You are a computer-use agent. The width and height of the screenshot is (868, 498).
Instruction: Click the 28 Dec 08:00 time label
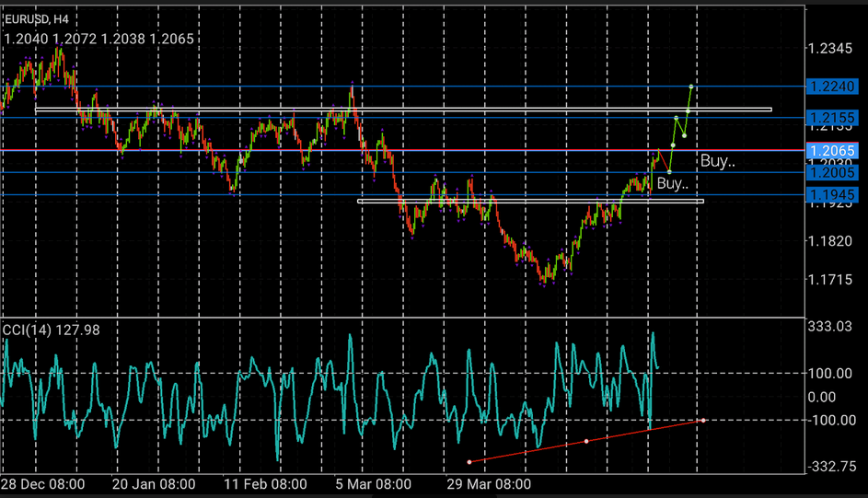[43, 483]
